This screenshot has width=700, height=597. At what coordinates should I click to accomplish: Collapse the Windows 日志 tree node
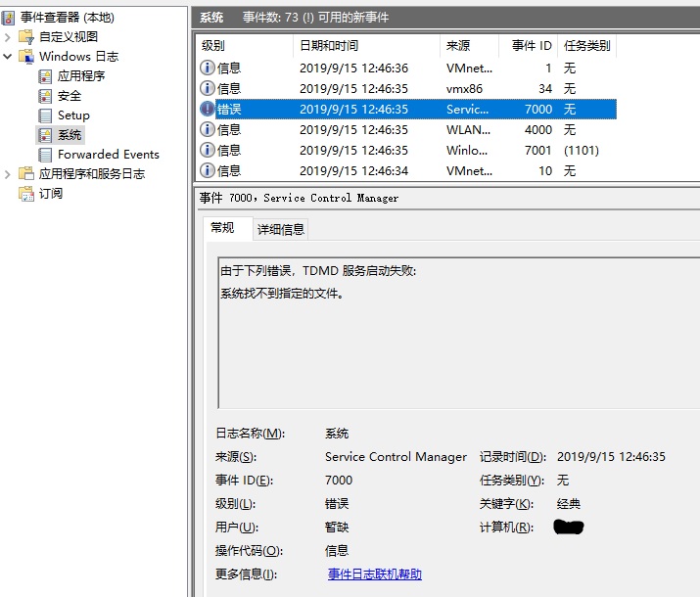[8, 57]
